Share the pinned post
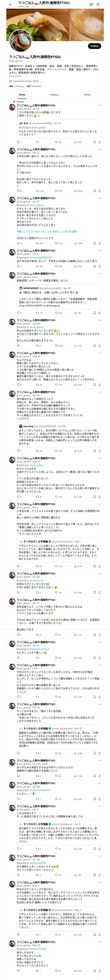This screenshot has width=110, height=980. tap(99, 142)
